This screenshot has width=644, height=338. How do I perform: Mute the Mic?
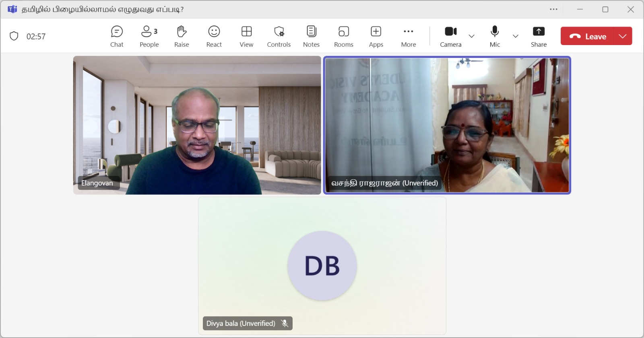(x=495, y=36)
